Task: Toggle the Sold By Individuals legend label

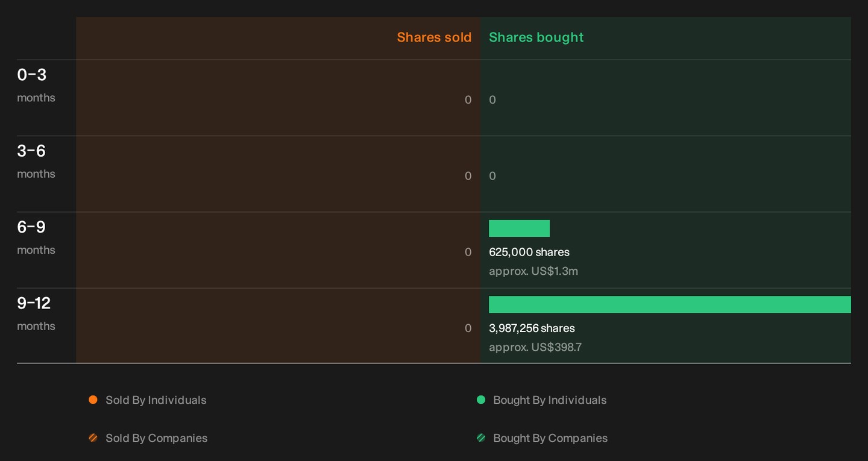Action: pyautogui.click(x=156, y=400)
